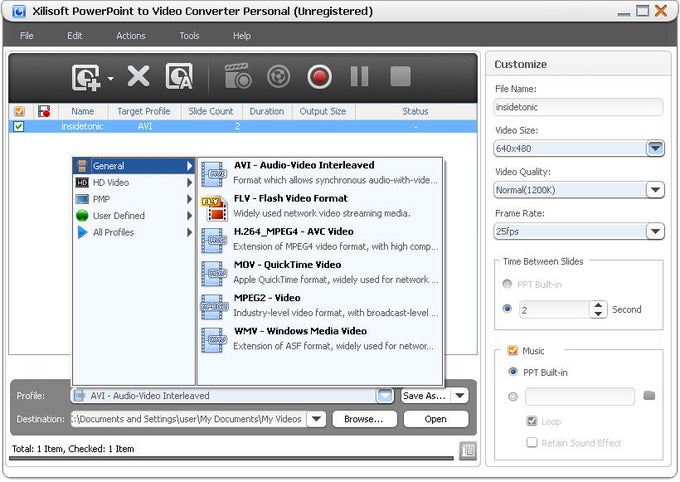The image size is (680, 482).
Task: Select the PPT Built-in slide timing radio
Action: [x=507, y=284]
